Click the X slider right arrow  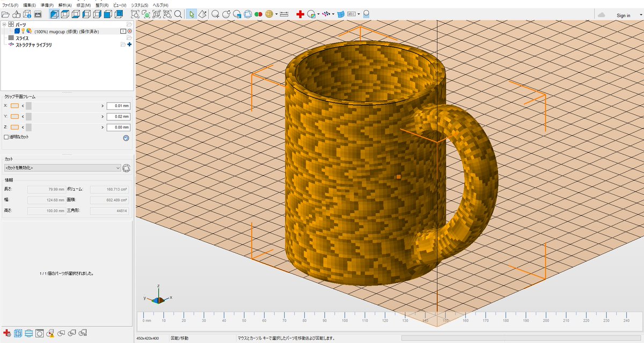pos(102,106)
